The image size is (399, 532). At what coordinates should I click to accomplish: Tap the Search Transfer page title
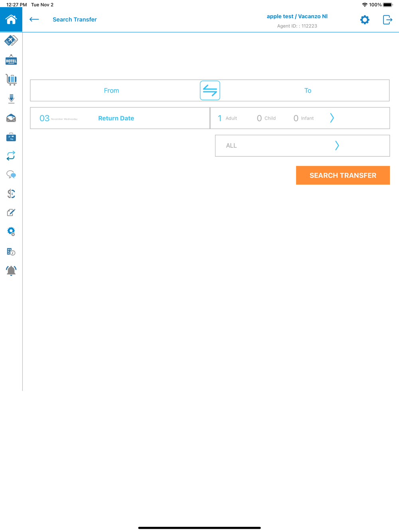pyautogui.click(x=75, y=20)
